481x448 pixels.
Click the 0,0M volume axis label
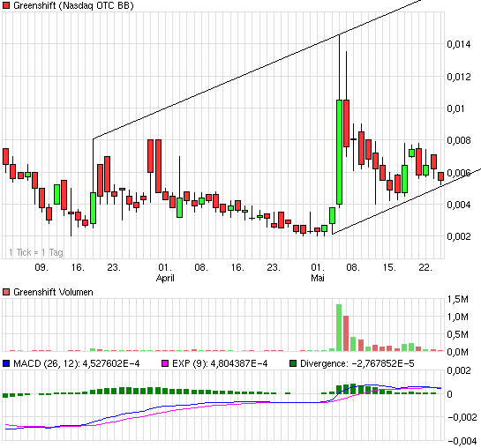pos(458,352)
